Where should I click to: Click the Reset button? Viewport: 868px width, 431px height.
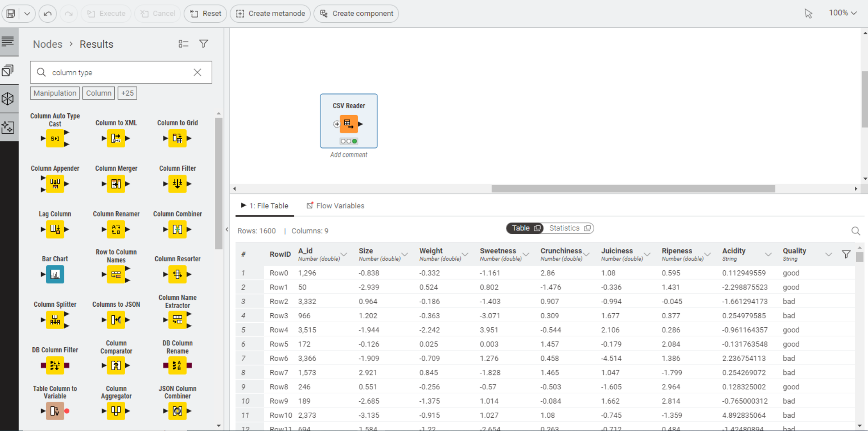pos(205,14)
